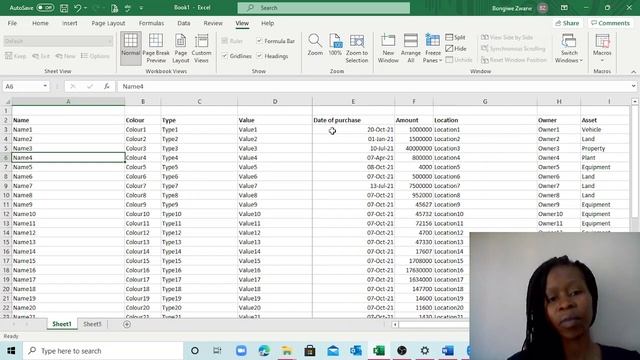The width and height of the screenshot is (640, 360).
Task: Select all cells via corner triangle
Action: [x=7, y=101]
